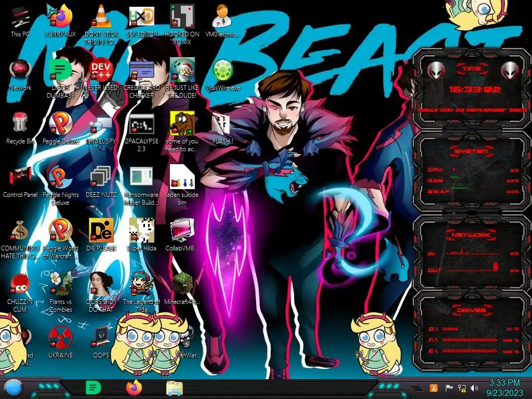
Task: Click the network IN graph row
Action: [x=473, y=253]
